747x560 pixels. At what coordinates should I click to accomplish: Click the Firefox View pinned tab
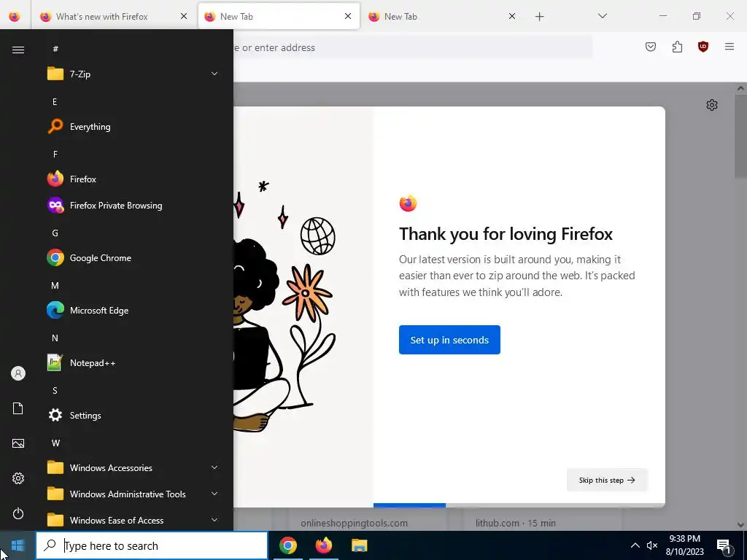(15, 17)
